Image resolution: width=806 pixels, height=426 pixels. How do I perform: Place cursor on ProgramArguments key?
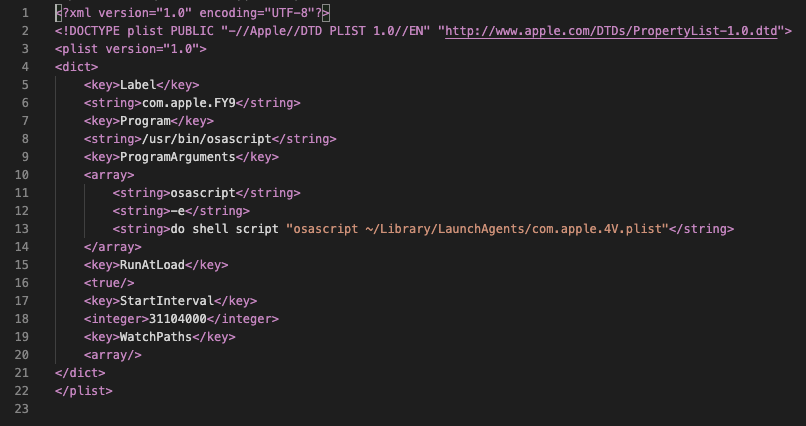click(x=177, y=157)
